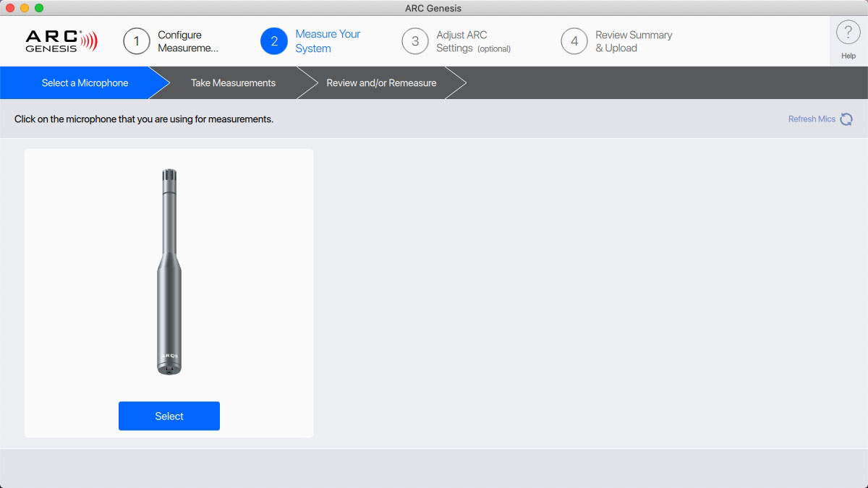
Task: Click the step 4 circle number
Action: (x=574, y=41)
